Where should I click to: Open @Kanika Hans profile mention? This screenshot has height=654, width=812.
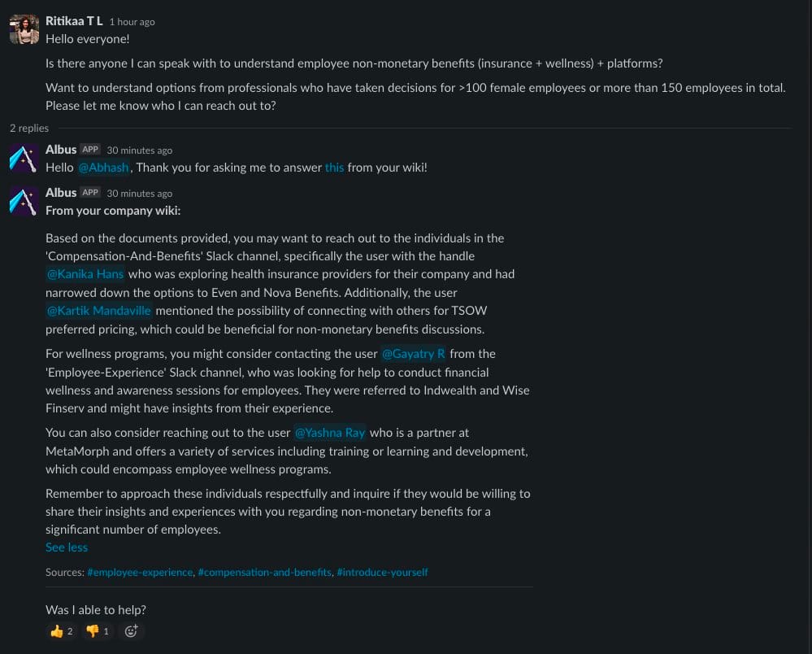point(85,274)
